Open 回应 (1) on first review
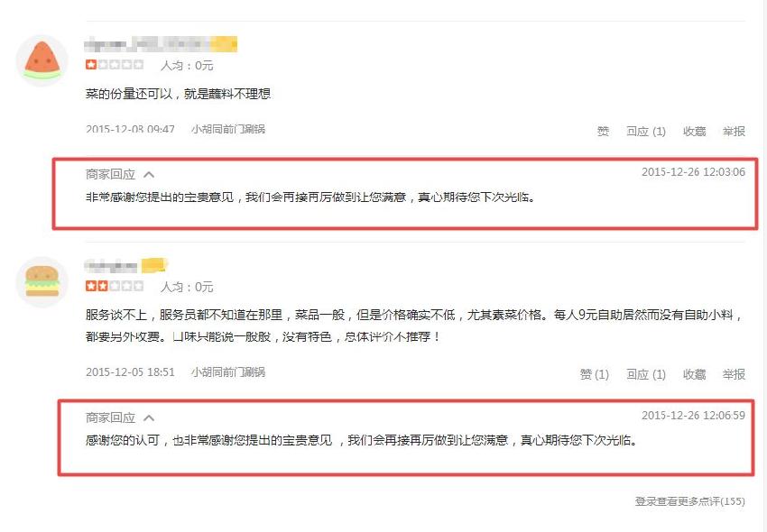The image size is (767, 532). click(x=646, y=131)
